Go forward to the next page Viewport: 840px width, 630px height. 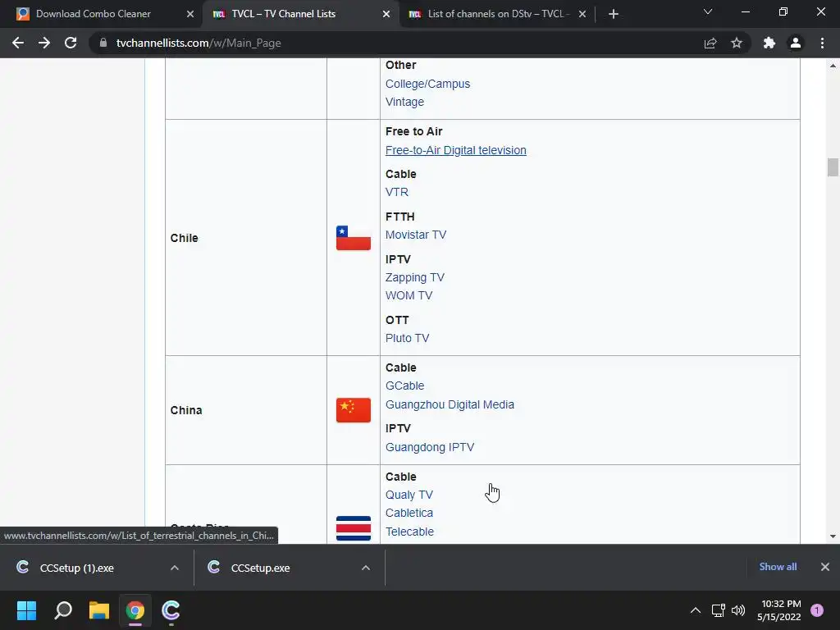click(x=44, y=43)
